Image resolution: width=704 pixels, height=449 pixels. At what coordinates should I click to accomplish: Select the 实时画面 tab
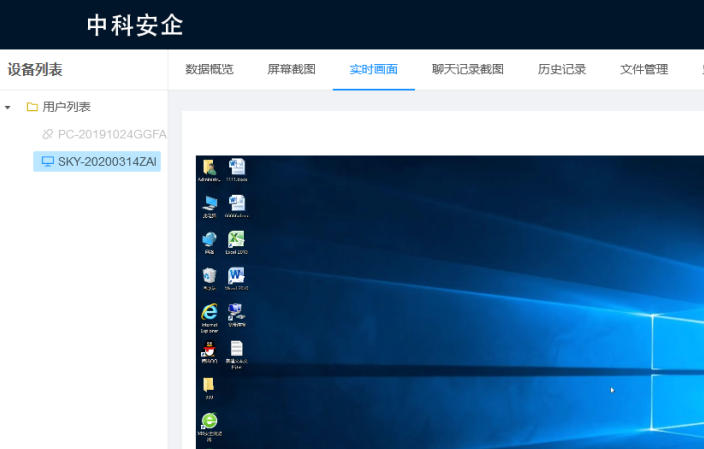tap(374, 70)
